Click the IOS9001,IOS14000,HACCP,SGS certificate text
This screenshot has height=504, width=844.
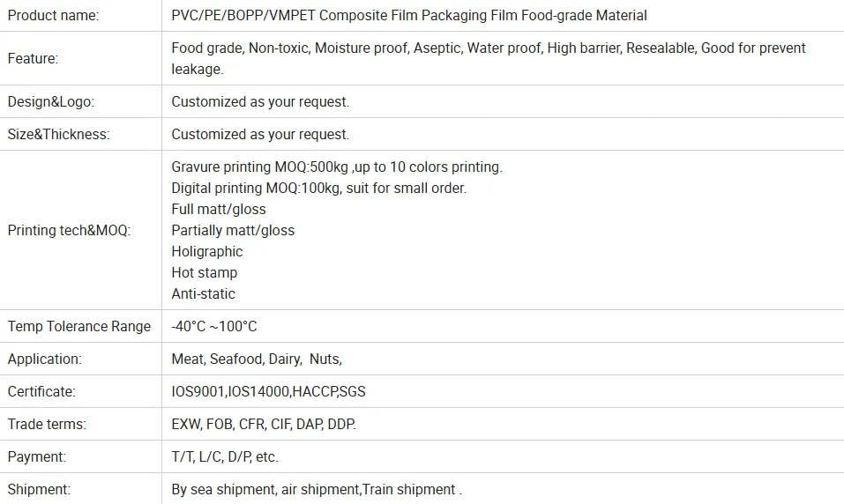269,391
